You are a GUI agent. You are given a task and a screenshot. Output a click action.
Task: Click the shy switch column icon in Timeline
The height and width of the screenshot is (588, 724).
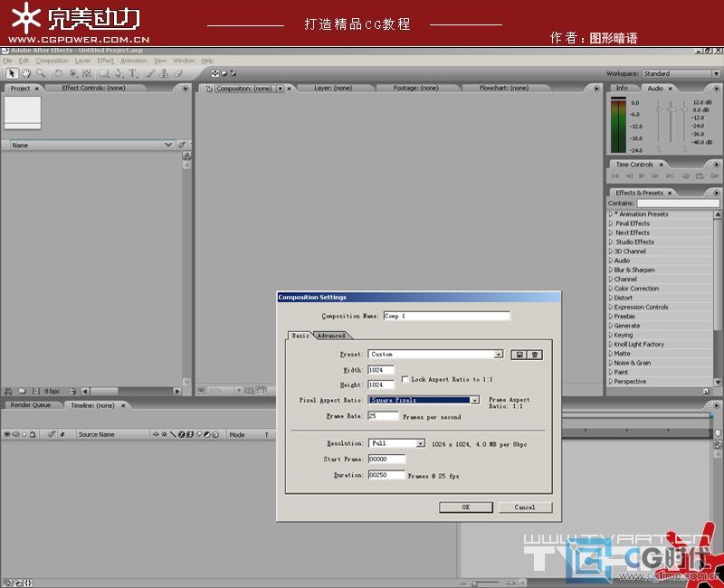pos(156,434)
